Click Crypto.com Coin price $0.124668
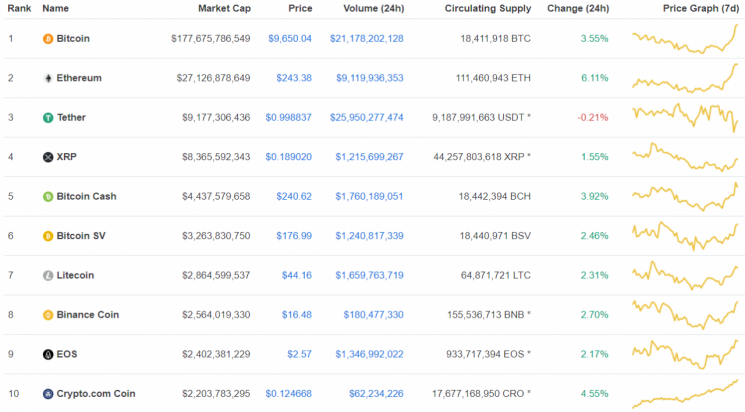This screenshot has height=412, width=745. point(288,393)
